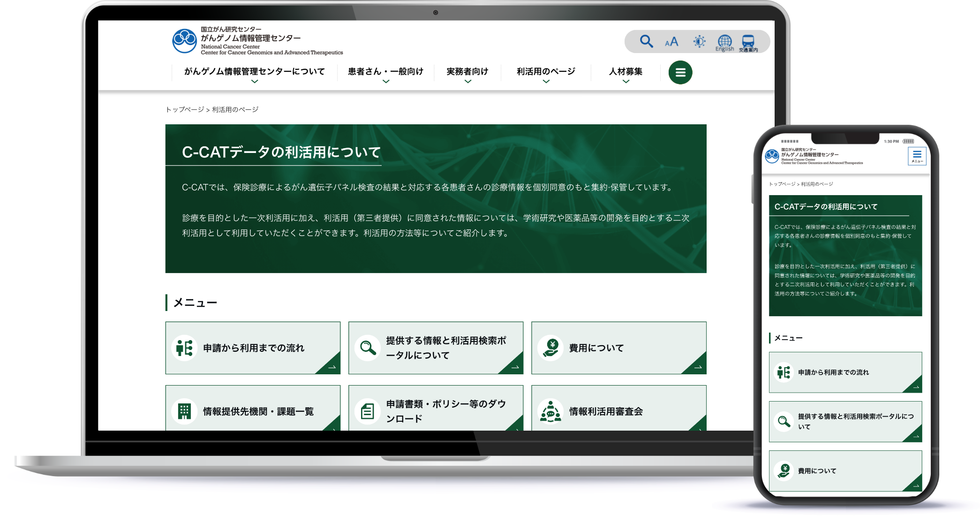Image resolution: width=980 pixels, height=516 pixels.
Task: Open the phone's メニュー hamburger button
Action: [917, 156]
